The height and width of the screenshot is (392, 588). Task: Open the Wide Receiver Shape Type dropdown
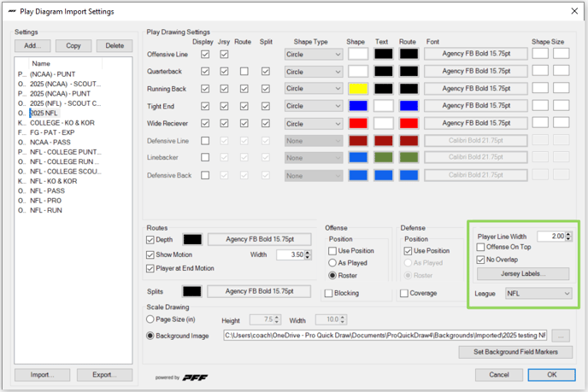click(314, 124)
